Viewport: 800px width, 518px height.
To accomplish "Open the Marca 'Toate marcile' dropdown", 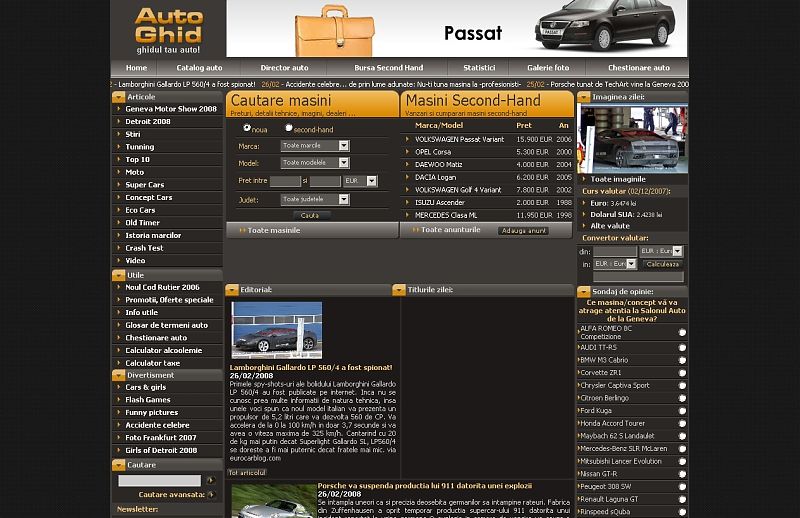I will (x=315, y=146).
